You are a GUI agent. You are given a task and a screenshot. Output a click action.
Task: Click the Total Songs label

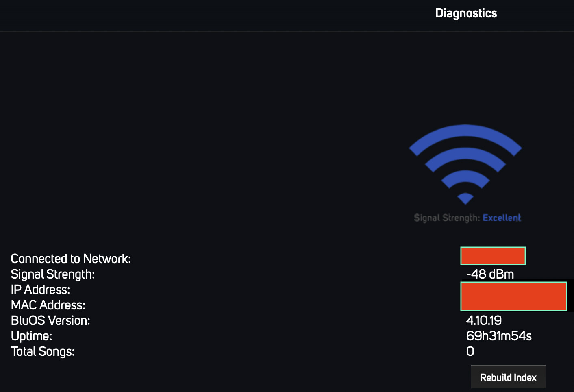pyautogui.click(x=43, y=351)
